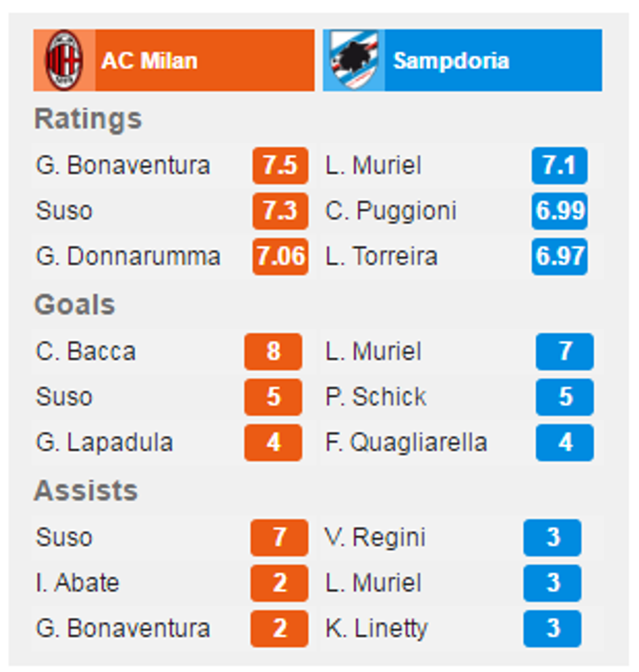Click G. Lapadula player name
639x672 pixels.
pyautogui.click(x=104, y=443)
